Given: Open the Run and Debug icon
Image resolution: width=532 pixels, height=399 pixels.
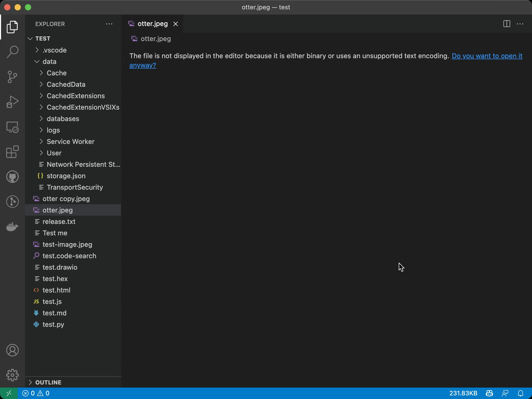Looking at the screenshot, I should 12,101.
